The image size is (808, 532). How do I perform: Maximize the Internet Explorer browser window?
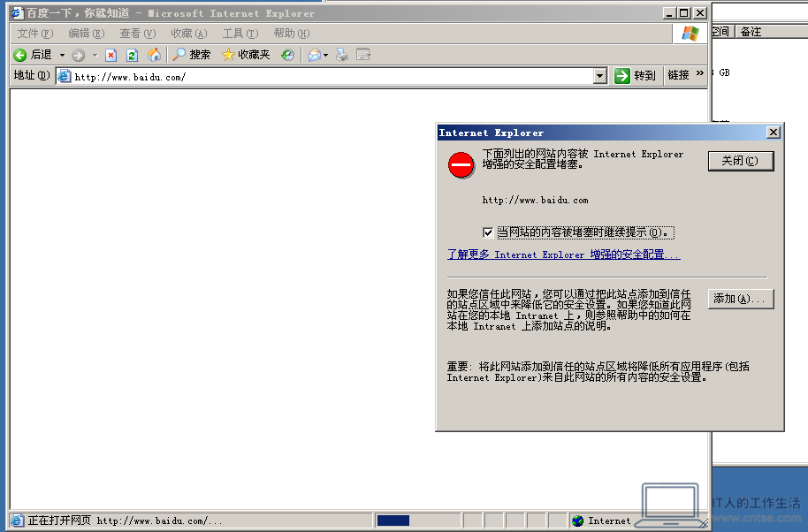684,13
